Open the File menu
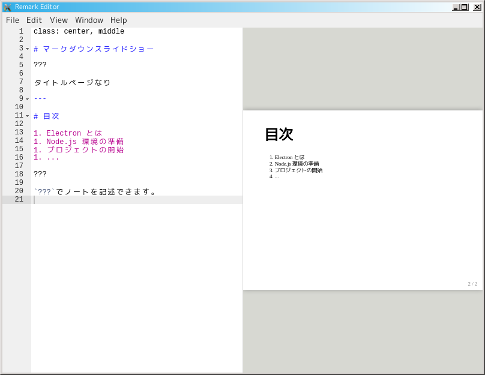 tap(12, 20)
